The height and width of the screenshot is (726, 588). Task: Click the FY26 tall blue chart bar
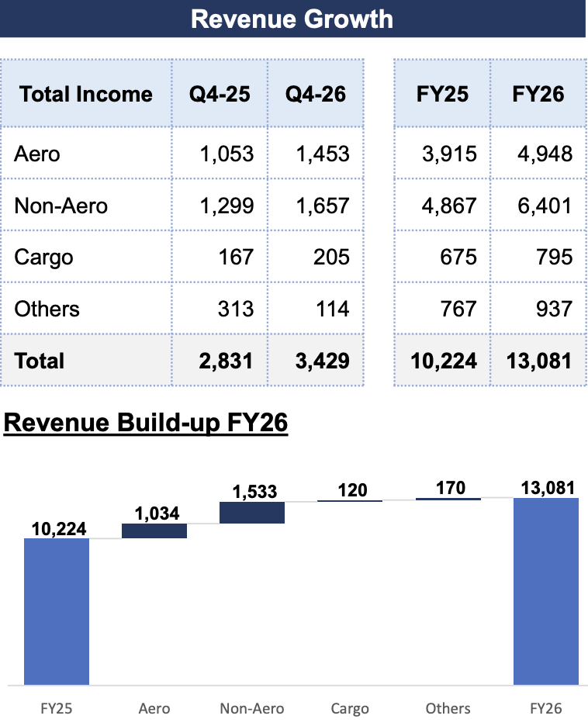click(x=546, y=591)
